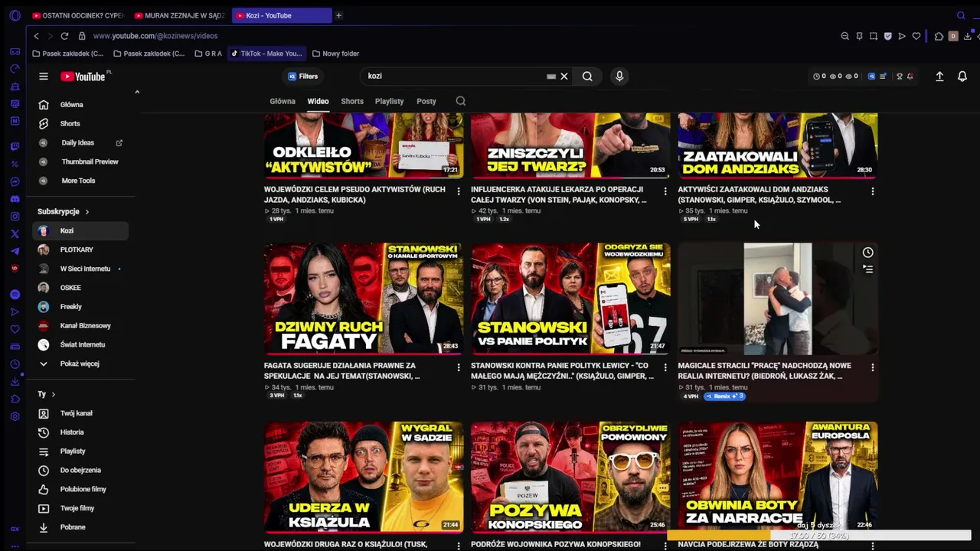Start voice search with the microphone
The width and height of the screenshot is (980, 551).
pyautogui.click(x=619, y=77)
